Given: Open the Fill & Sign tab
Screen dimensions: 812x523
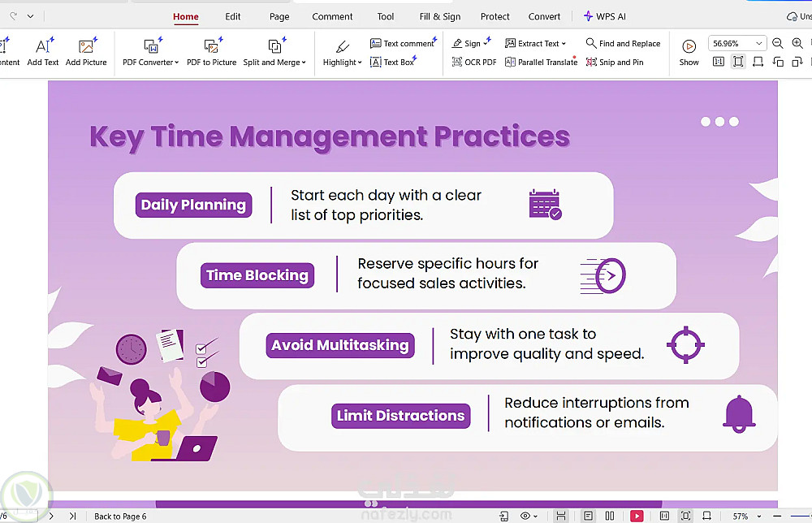Looking at the screenshot, I should 439,16.
